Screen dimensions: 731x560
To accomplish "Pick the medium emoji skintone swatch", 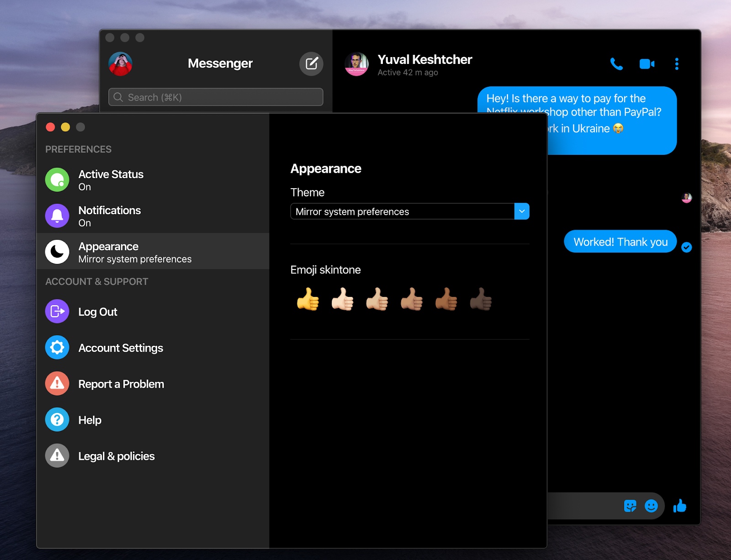I will [411, 299].
